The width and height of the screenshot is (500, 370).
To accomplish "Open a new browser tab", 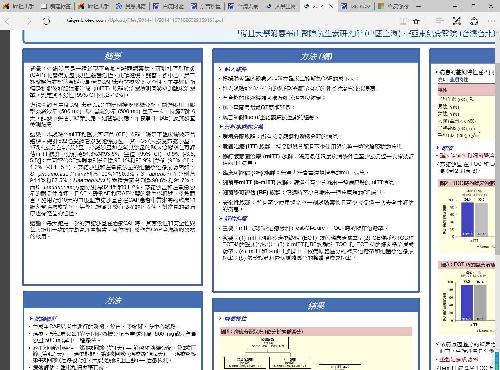I will point(419,6).
